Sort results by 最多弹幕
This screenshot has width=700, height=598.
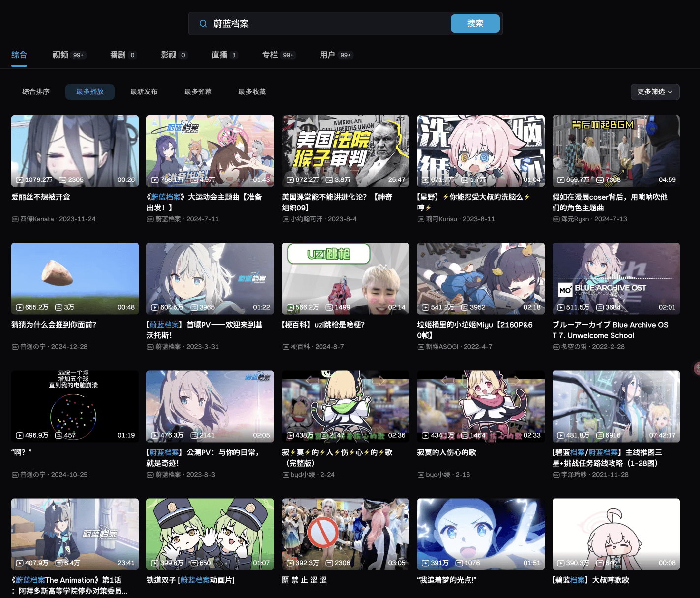198,91
